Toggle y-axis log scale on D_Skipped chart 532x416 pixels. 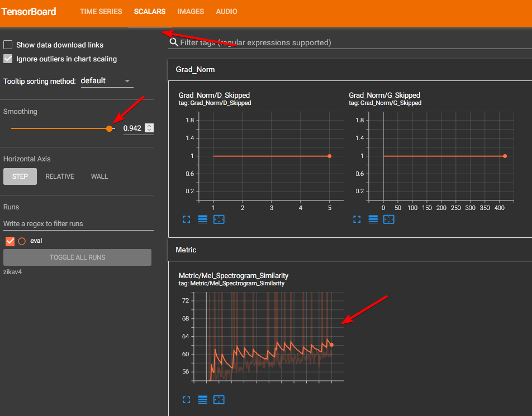point(202,219)
